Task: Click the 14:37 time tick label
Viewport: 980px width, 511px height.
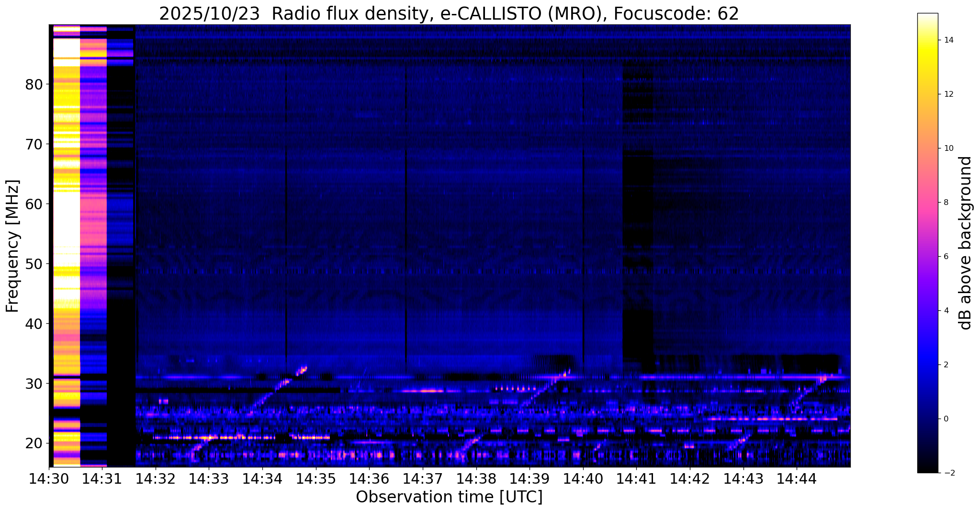Action: tap(423, 478)
